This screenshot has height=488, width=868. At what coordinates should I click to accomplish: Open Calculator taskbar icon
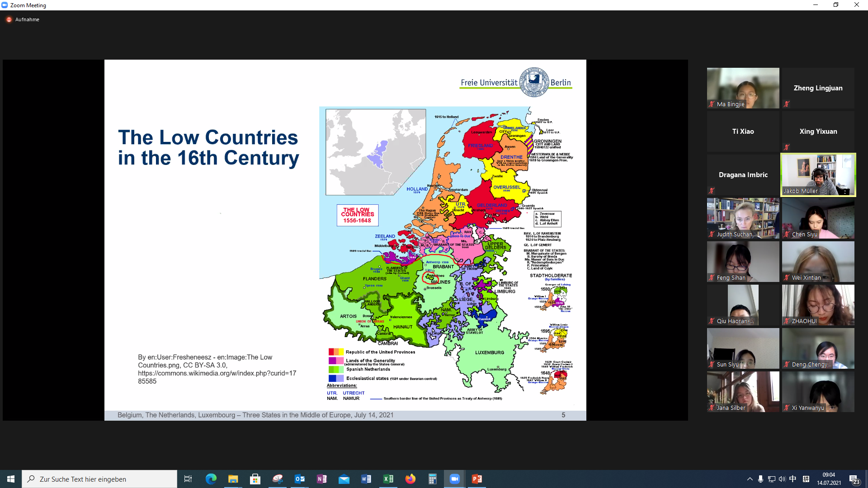(433, 479)
